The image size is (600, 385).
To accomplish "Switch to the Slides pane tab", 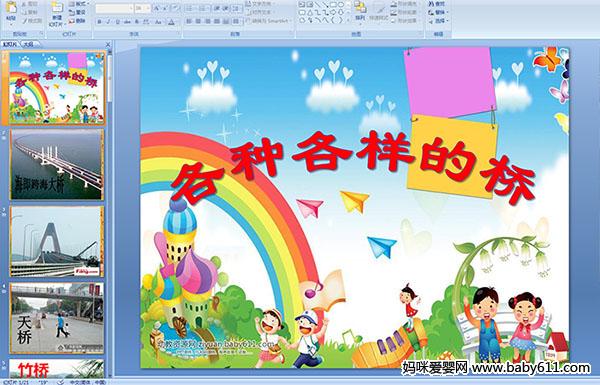I will point(10,44).
